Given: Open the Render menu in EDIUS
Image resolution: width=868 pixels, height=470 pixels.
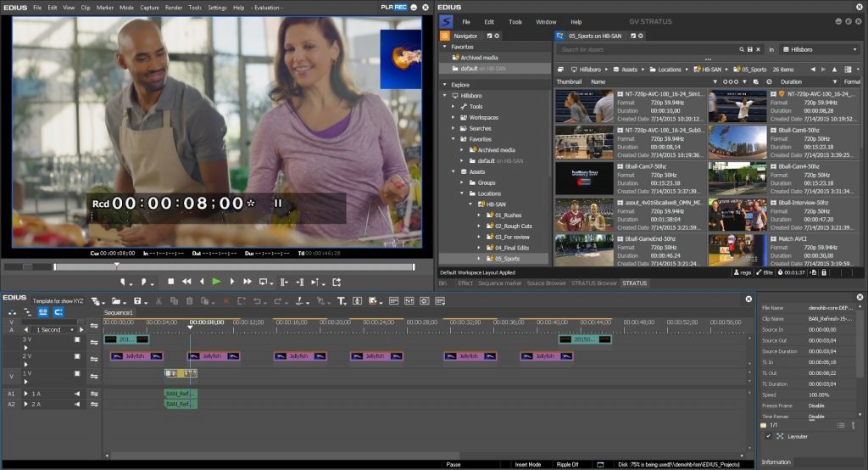Looking at the screenshot, I should point(174,8).
